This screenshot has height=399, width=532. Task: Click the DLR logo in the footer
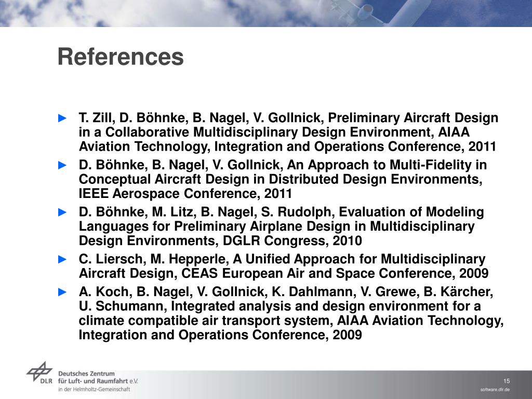click(39, 373)
